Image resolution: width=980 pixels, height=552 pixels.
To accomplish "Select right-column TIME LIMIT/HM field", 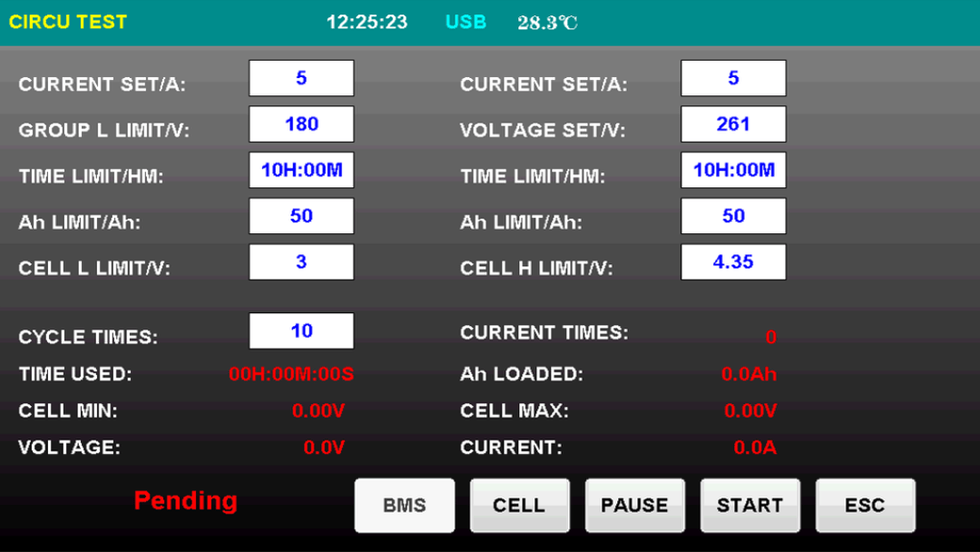I will 733,171.
